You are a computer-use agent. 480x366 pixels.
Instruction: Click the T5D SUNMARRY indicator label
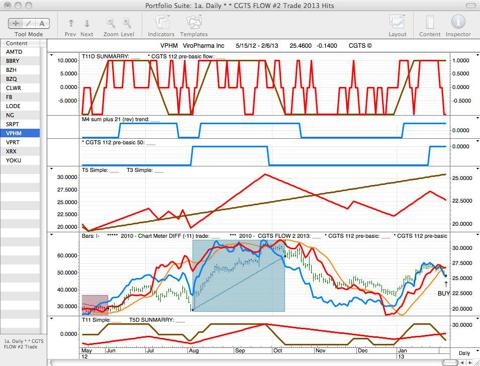tap(151, 320)
